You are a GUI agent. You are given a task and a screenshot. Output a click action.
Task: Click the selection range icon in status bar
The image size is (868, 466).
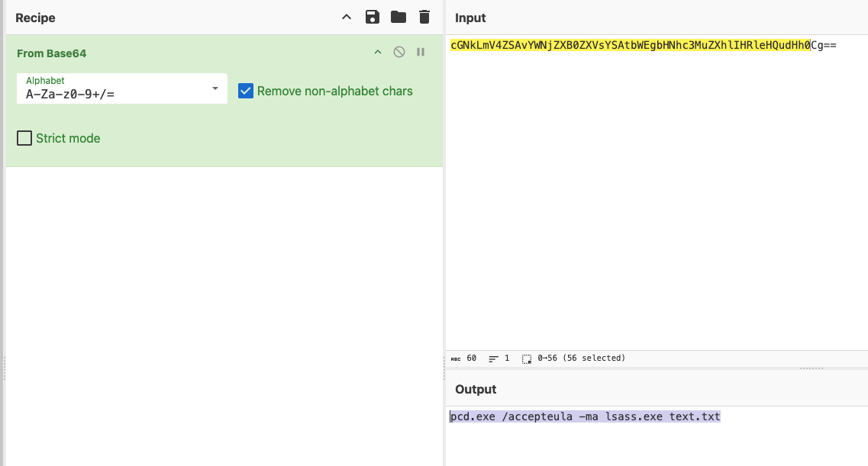[527, 358]
